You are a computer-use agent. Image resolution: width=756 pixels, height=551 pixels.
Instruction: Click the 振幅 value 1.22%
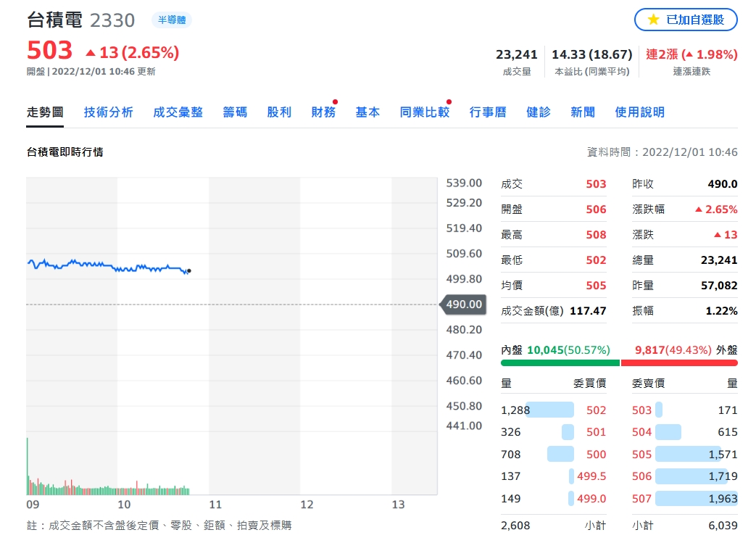tap(721, 311)
